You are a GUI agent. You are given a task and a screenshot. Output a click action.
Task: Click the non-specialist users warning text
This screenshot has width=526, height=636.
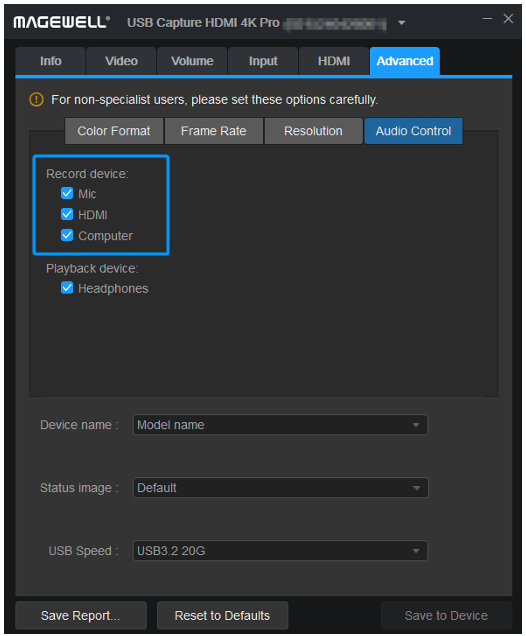[215, 100]
